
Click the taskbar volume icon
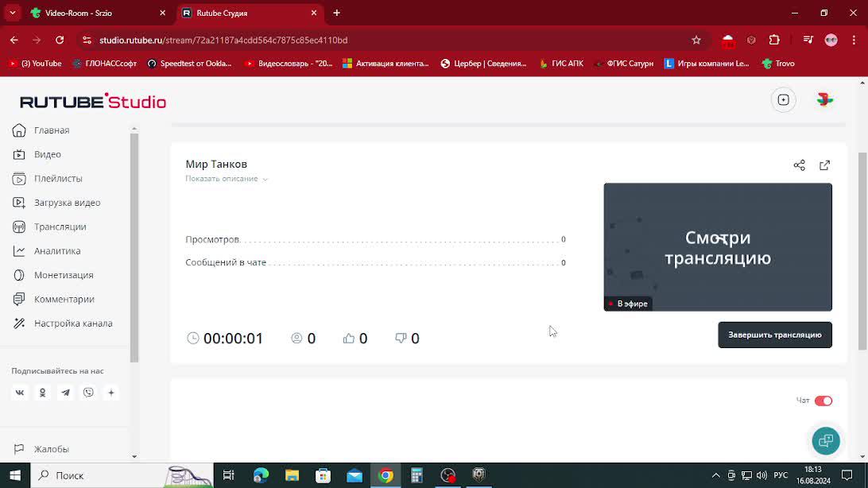pyautogui.click(x=761, y=475)
